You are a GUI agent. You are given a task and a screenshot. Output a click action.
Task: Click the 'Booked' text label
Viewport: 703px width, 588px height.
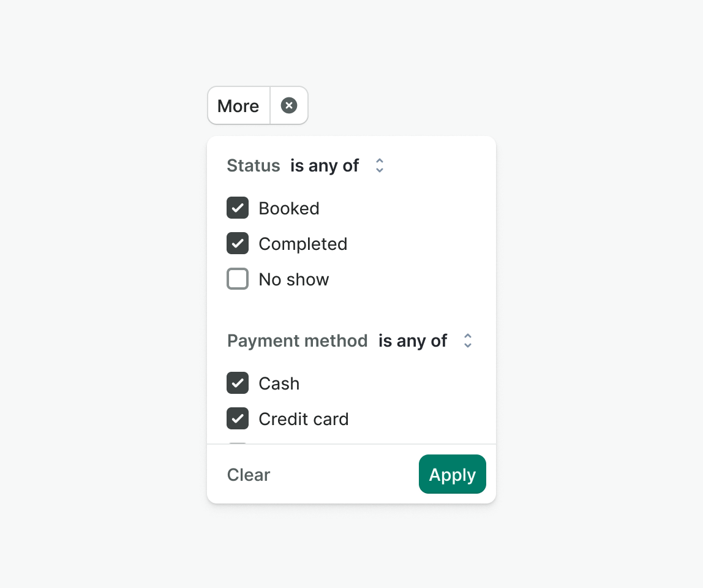[x=289, y=208]
